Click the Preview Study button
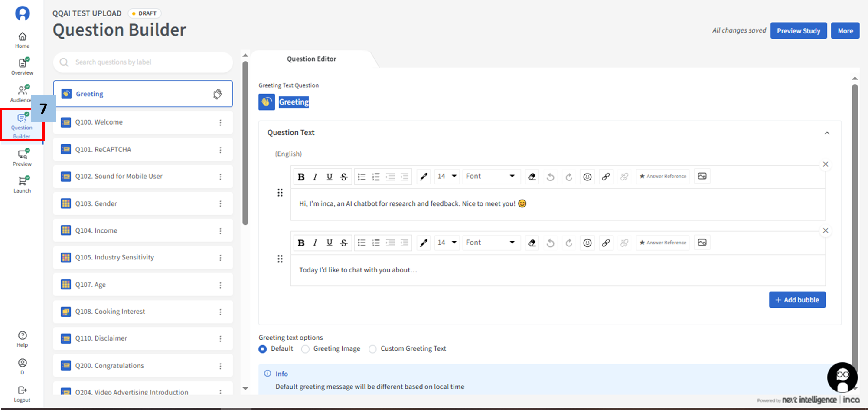The image size is (868, 410). 798,31
